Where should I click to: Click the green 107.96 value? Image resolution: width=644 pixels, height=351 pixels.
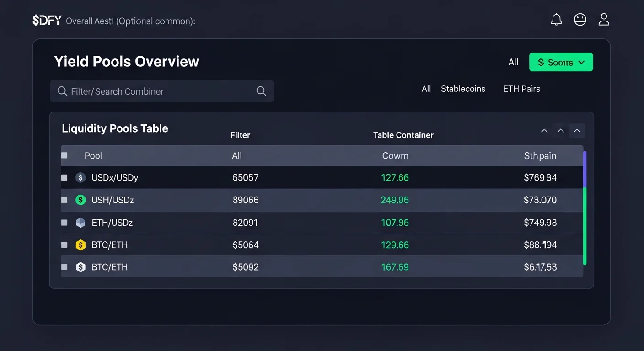(x=395, y=223)
